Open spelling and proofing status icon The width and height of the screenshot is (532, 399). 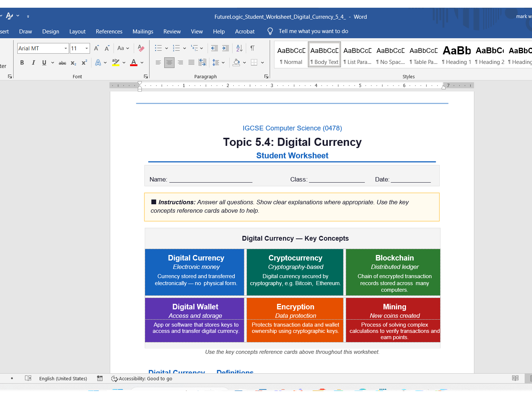[x=28, y=378]
